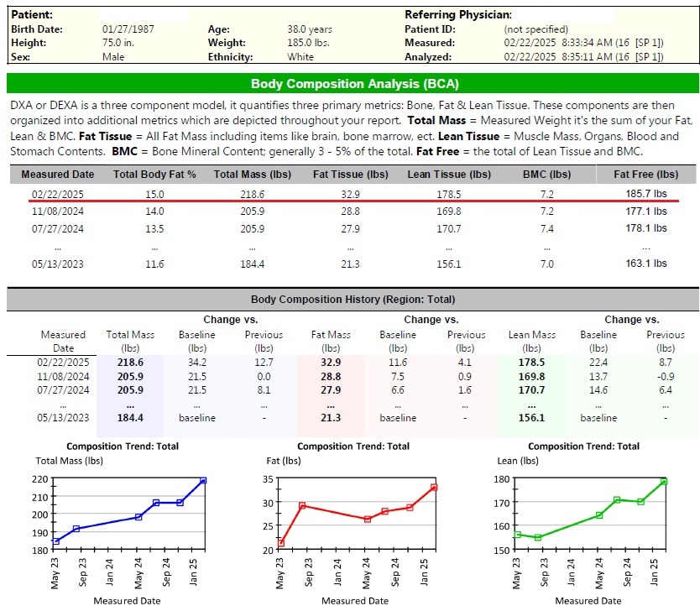Click the Lean (lbs) chart axis title
This screenshot has height=611, width=700.
click(518, 461)
